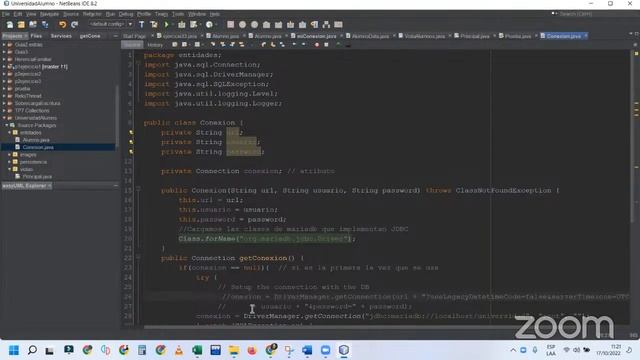Click the Open Project toolbar icon
Screen dimensions: 640x360
point(33,25)
